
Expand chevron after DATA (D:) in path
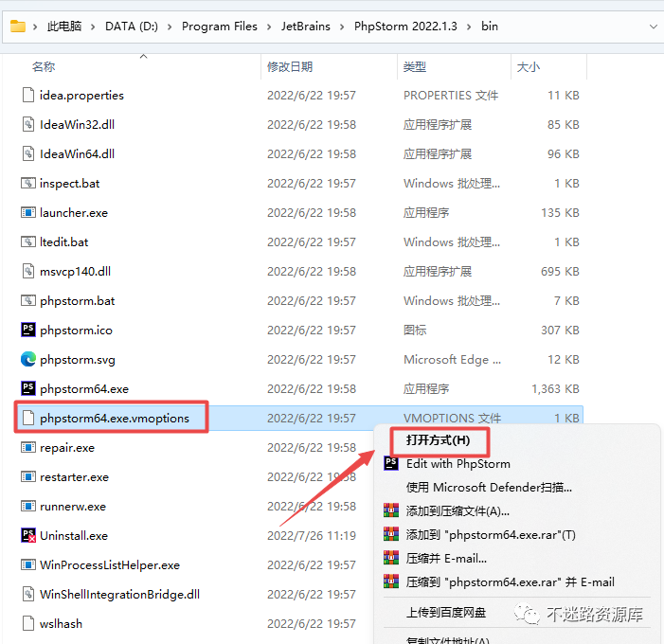tap(170, 27)
